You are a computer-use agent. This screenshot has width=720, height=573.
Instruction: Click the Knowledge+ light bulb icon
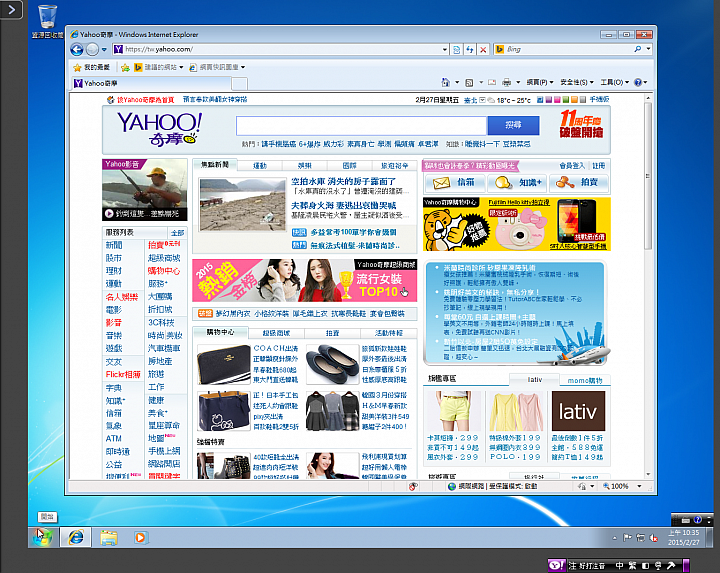[x=503, y=183]
